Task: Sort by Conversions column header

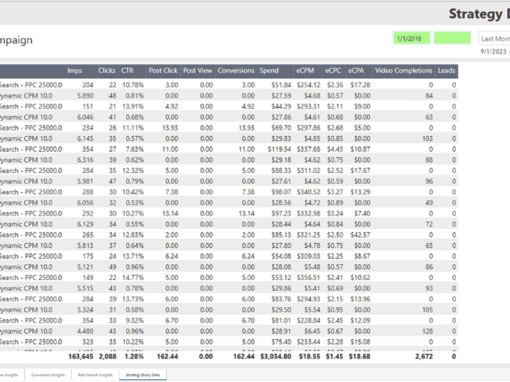Action: point(236,71)
